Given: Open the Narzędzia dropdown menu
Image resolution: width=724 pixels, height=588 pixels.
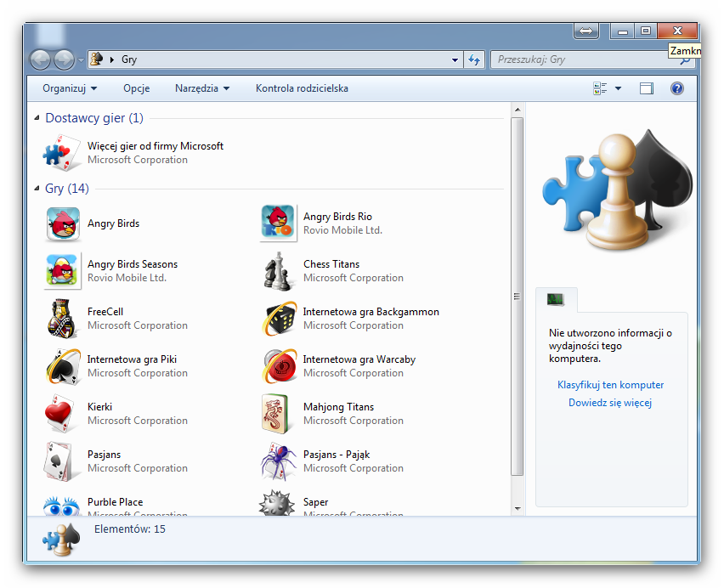Looking at the screenshot, I should 202,88.
